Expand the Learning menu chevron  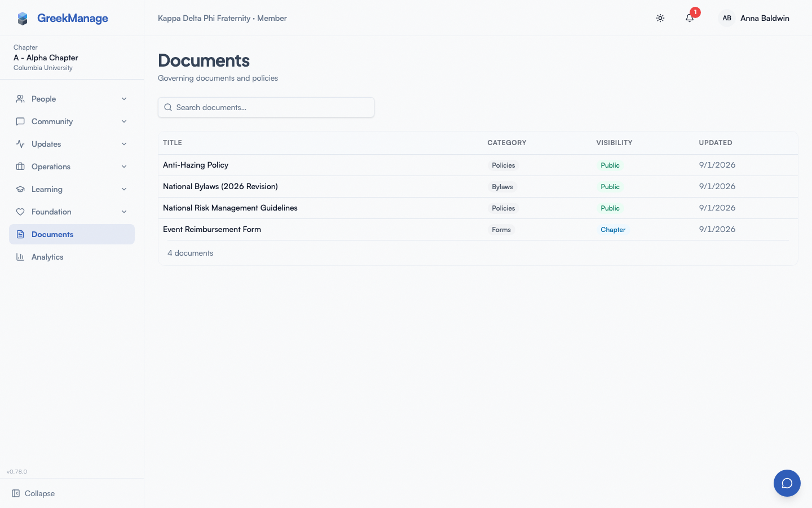click(x=124, y=189)
